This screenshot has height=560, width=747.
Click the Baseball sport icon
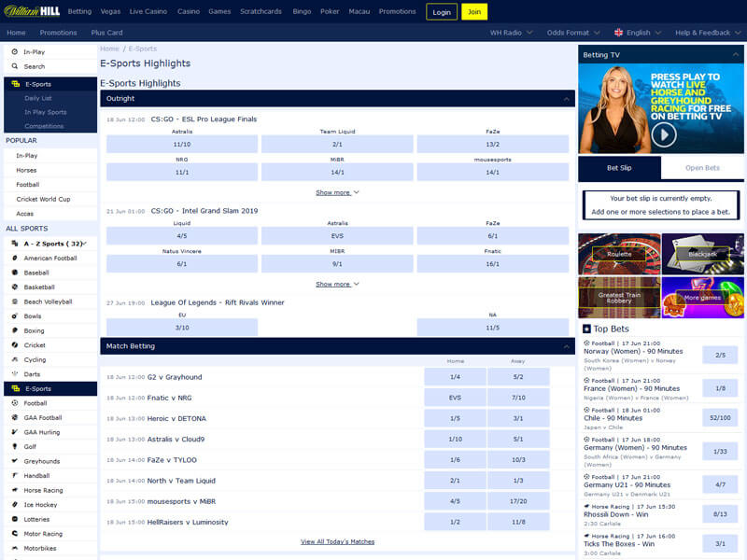[15, 273]
